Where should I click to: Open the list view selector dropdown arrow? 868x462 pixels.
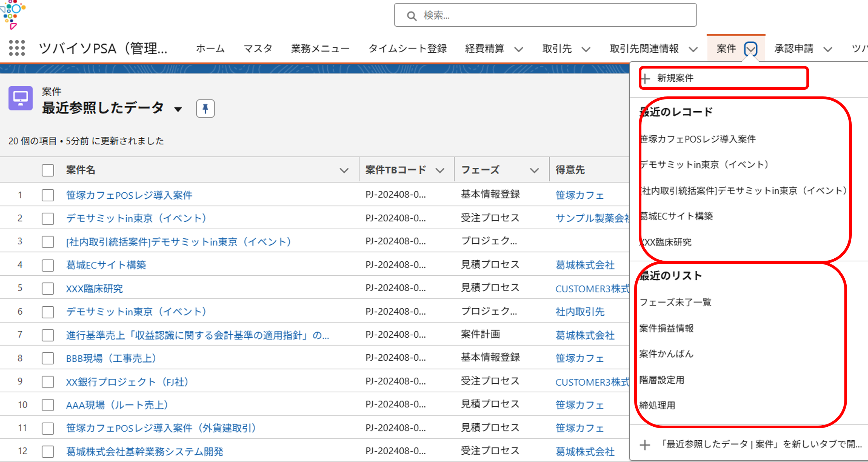click(x=178, y=109)
